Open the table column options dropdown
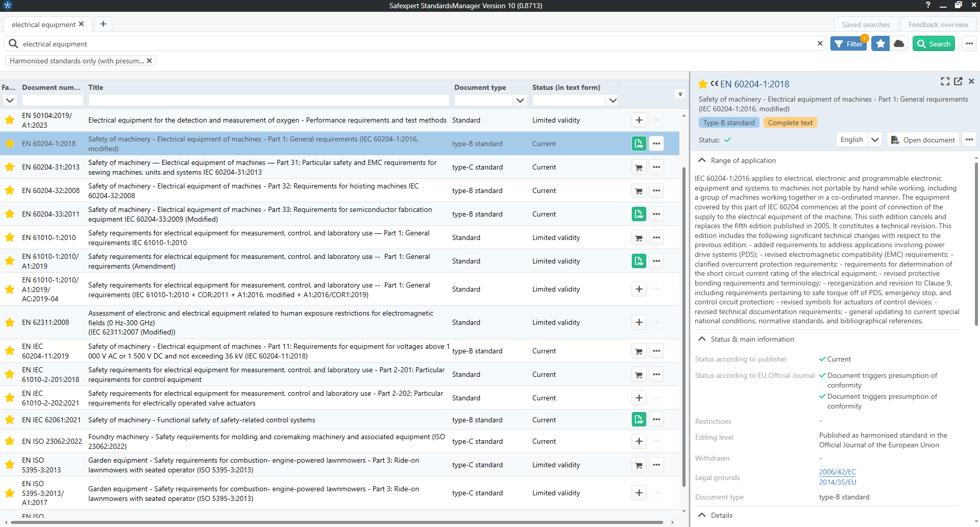 679,94
